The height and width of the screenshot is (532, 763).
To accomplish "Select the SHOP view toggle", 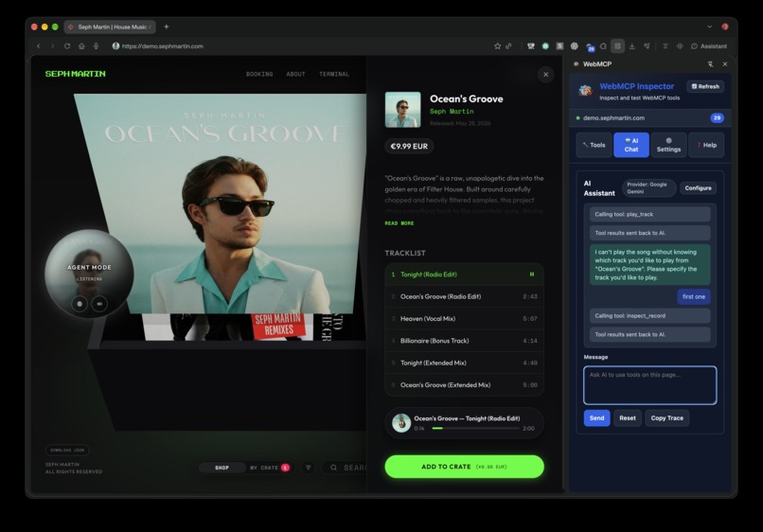I will 222,468.
